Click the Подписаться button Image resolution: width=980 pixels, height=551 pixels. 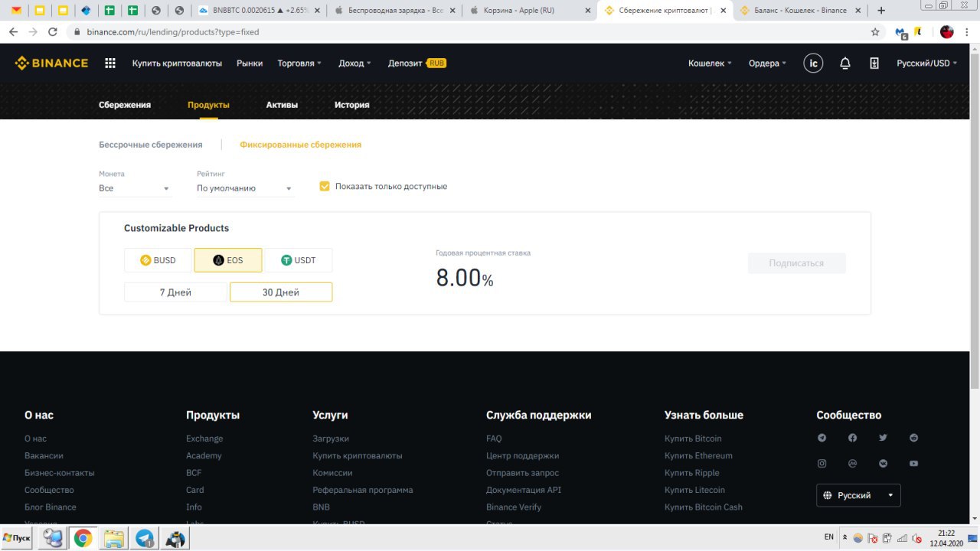[x=796, y=263]
